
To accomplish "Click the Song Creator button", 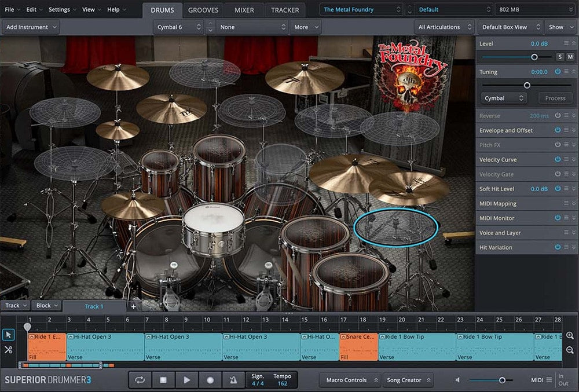I will pyautogui.click(x=408, y=380).
